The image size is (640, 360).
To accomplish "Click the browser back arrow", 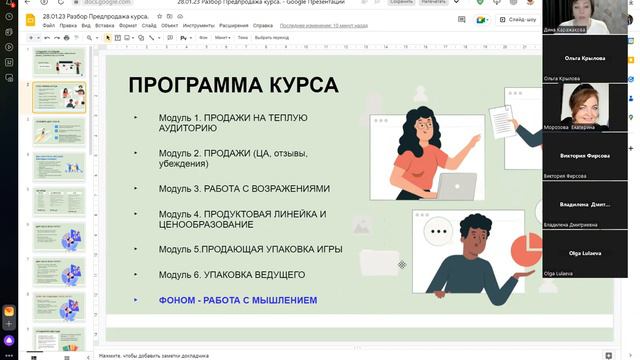I will coord(28,2).
